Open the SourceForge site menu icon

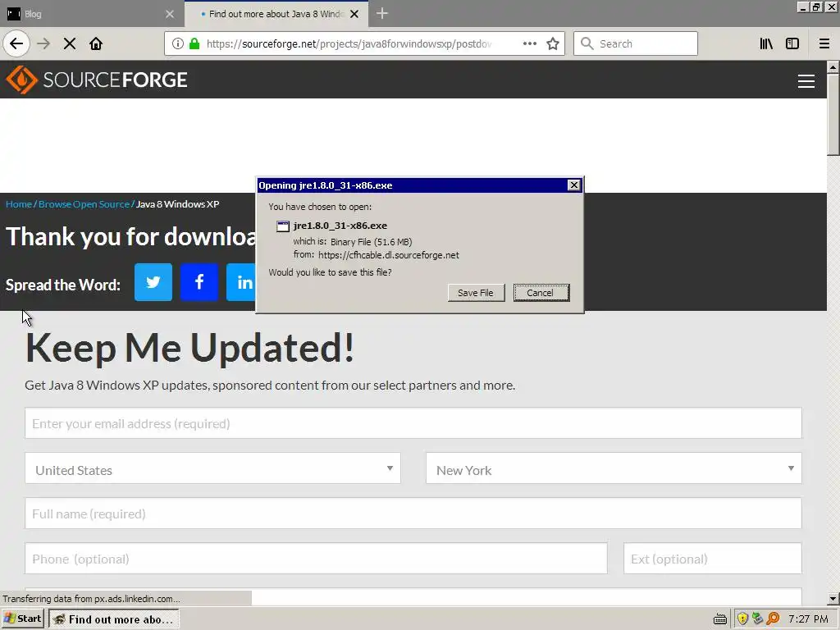click(806, 81)
